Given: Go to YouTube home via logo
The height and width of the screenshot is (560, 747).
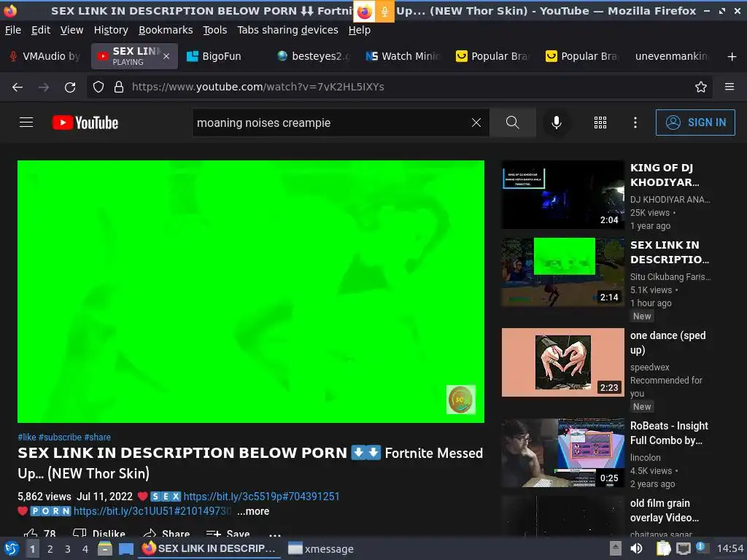Looking at the screenshot, I should tap(85, 122).
